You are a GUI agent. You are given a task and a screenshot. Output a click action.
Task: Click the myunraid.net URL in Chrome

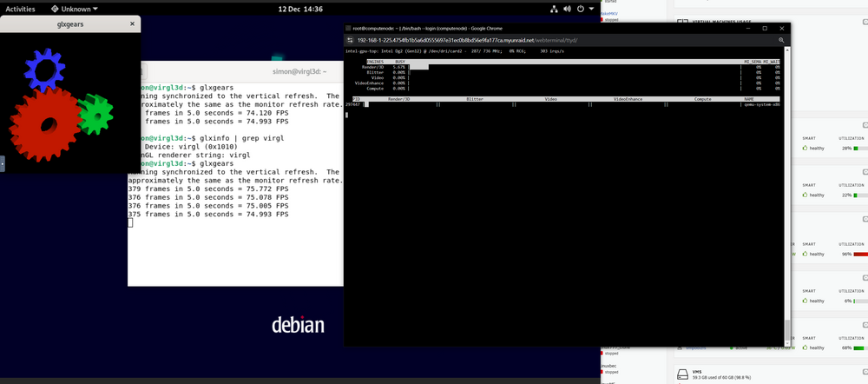coord(469,41)
